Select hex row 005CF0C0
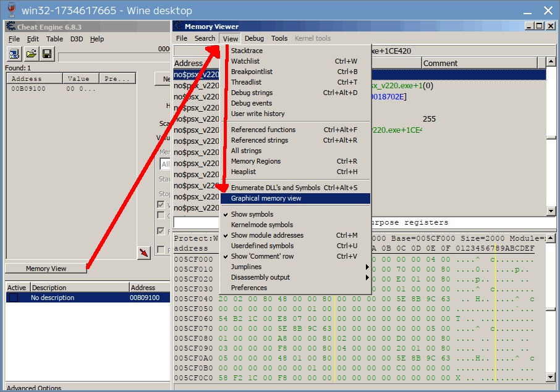 click(x=354, y=378)
